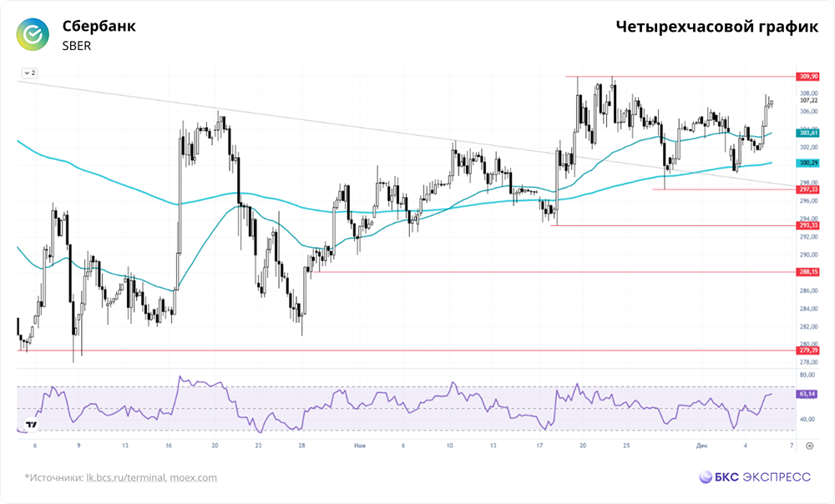Open the moex.com source link

[x=192, y=478]
